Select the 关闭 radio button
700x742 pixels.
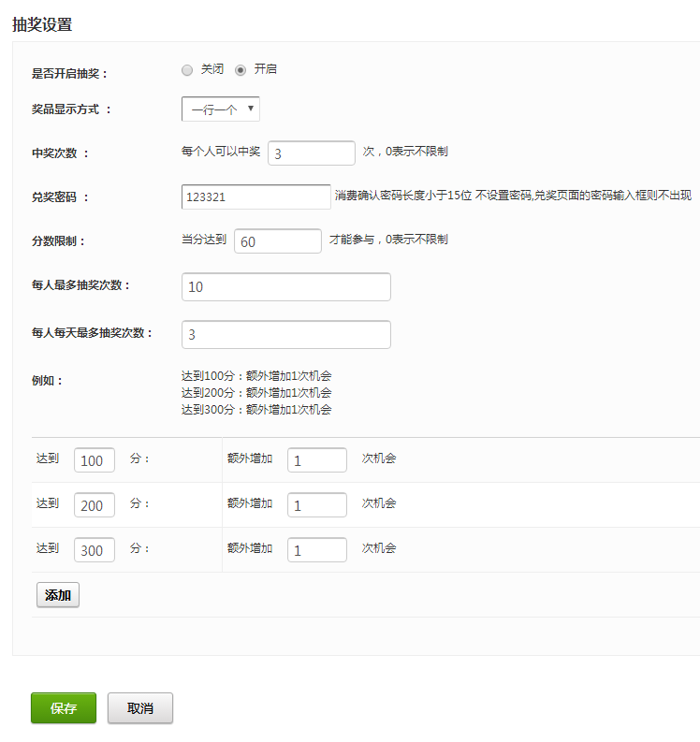[x=187, y=69]
